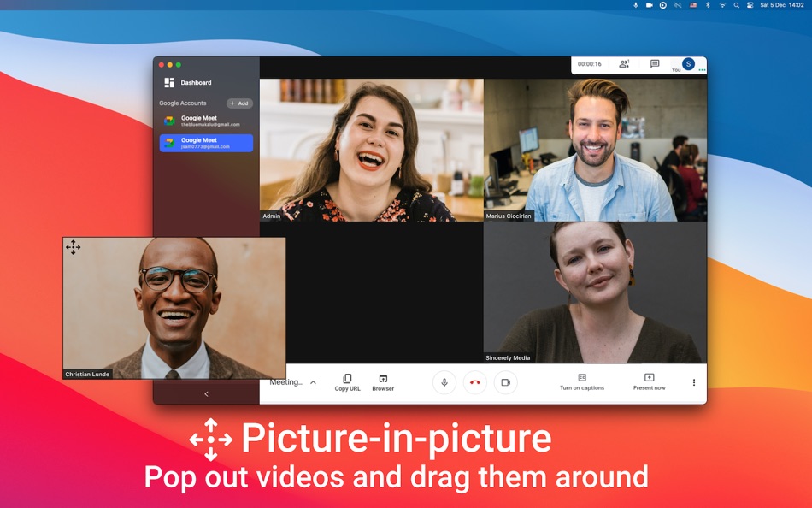812x508 pixels.
Task: Open the meeting chat icon
Action: tap(655, 64)
